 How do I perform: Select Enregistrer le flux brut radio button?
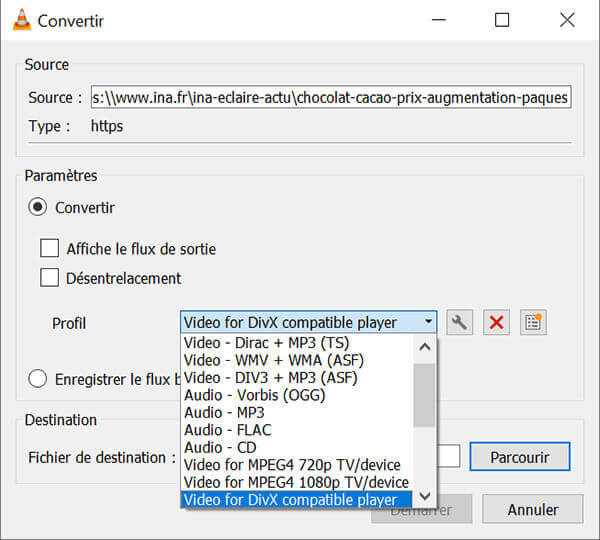pyautogui.click(x=38, y=379)
